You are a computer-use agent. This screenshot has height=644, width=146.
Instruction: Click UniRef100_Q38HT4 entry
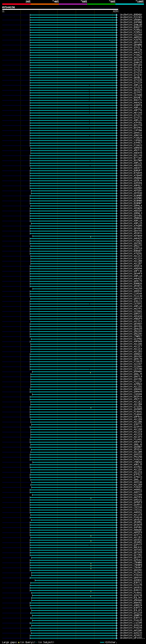(x=131, y=105)
